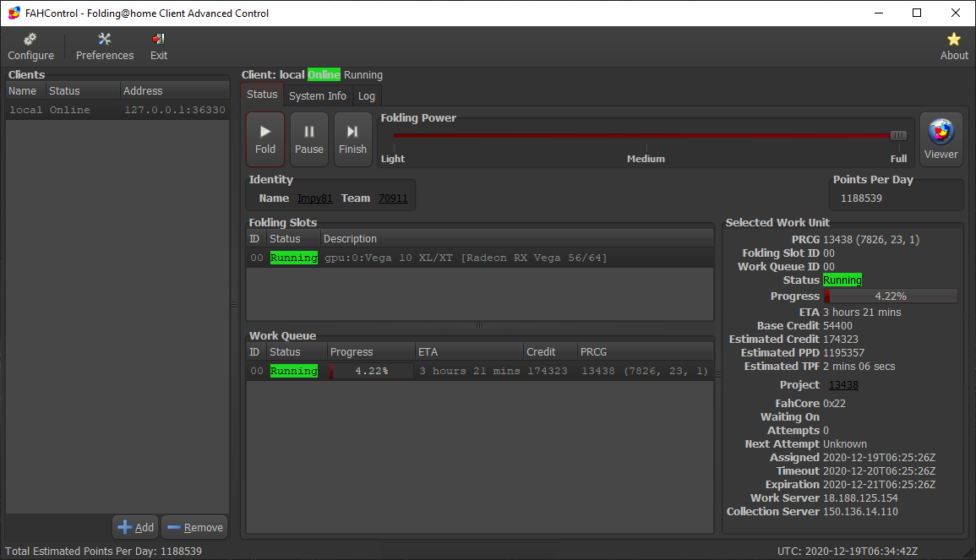Click the UTC timestamp in status bar
Image resolution: width=976 pixels, height=560 pixels.
tap(848, 552)
